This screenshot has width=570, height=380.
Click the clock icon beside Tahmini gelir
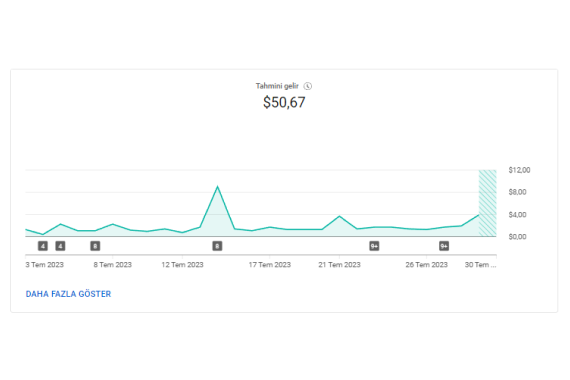click(308, 86)
